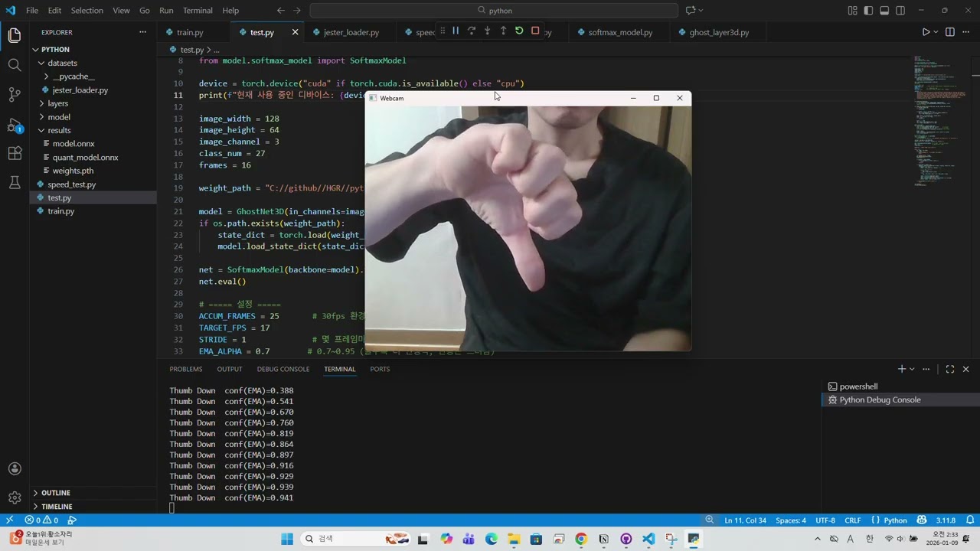The image size is (980, 551).
Task: Click Step Into in debug toolbar
Action: point(487,31)
